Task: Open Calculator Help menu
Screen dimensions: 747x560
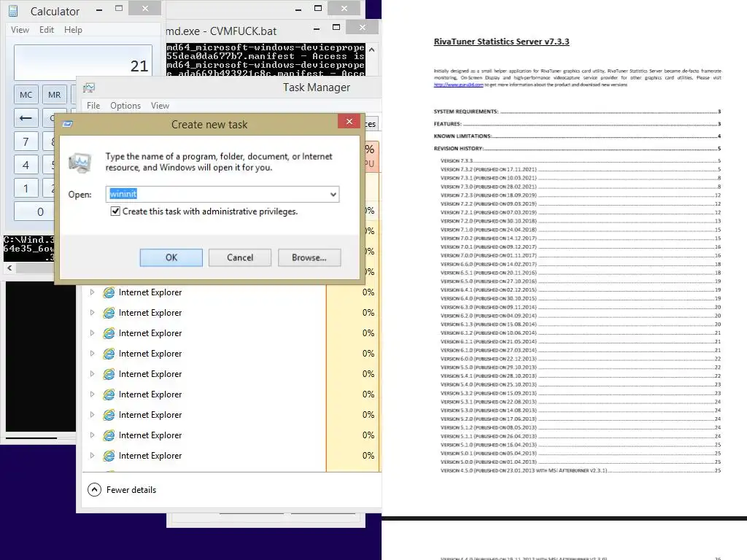Action: tap(74, 29)
